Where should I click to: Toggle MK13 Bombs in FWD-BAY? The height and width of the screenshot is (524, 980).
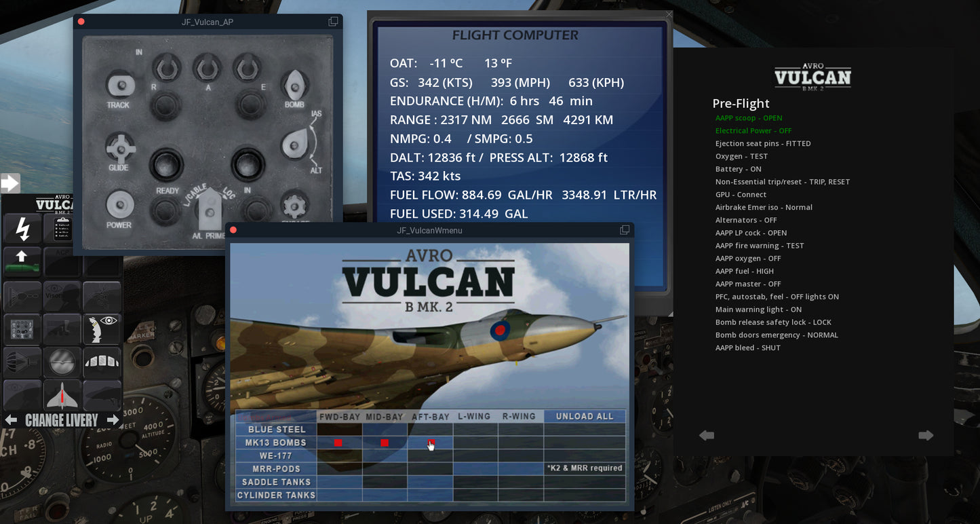point(338,443)
